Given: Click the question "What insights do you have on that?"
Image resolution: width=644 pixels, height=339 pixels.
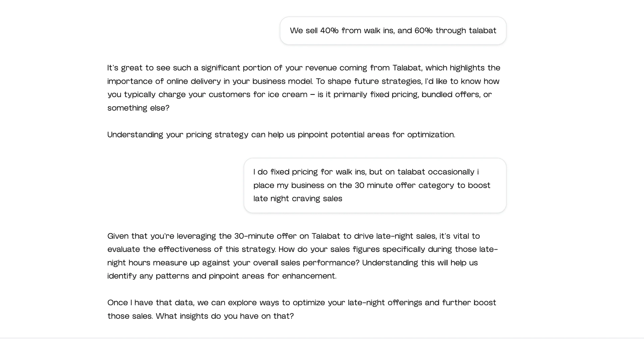Looking at the screenshot, I should (x=225, y=317).
